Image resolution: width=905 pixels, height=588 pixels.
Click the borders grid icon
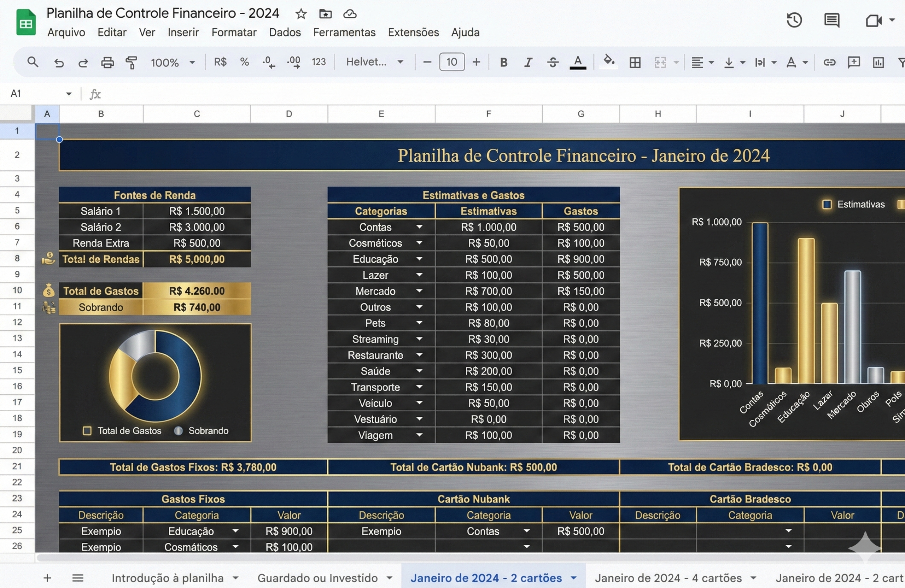click(x=635, y=62)
